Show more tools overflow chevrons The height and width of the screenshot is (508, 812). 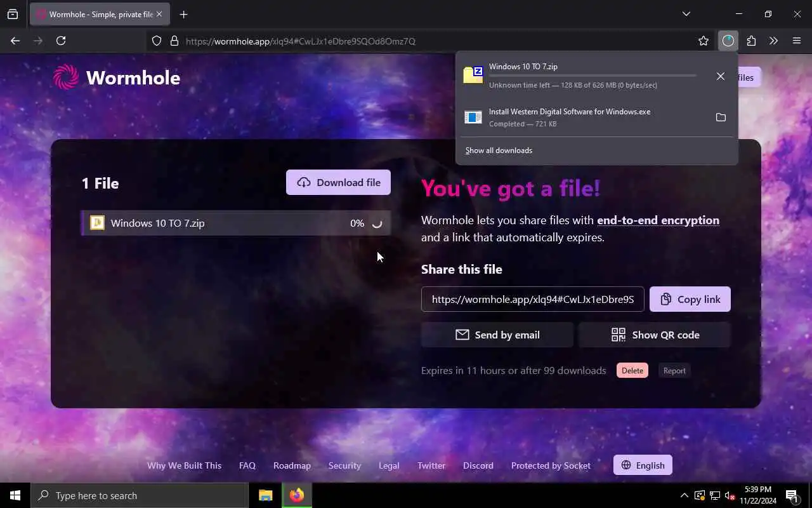(x=773, y=41)
